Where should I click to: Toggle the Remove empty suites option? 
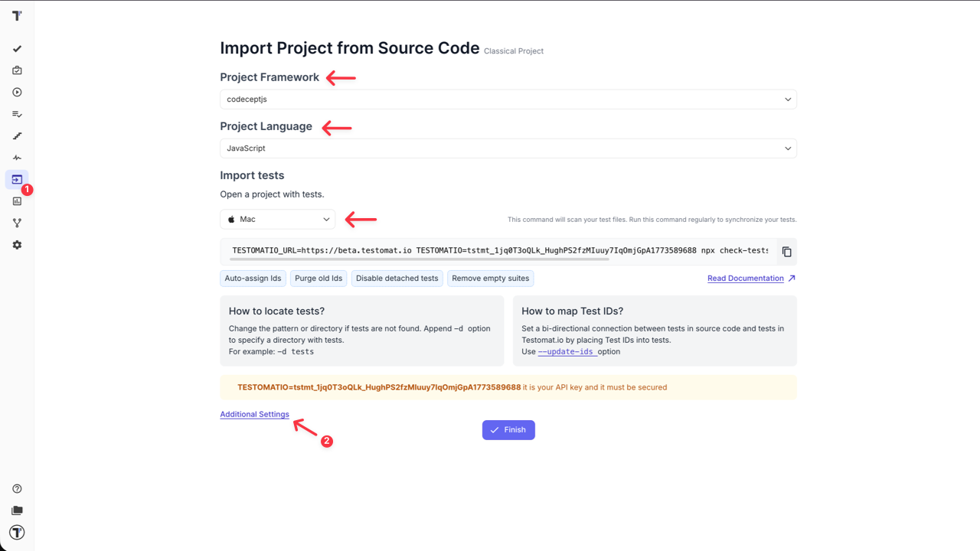[x=490, y=278]
